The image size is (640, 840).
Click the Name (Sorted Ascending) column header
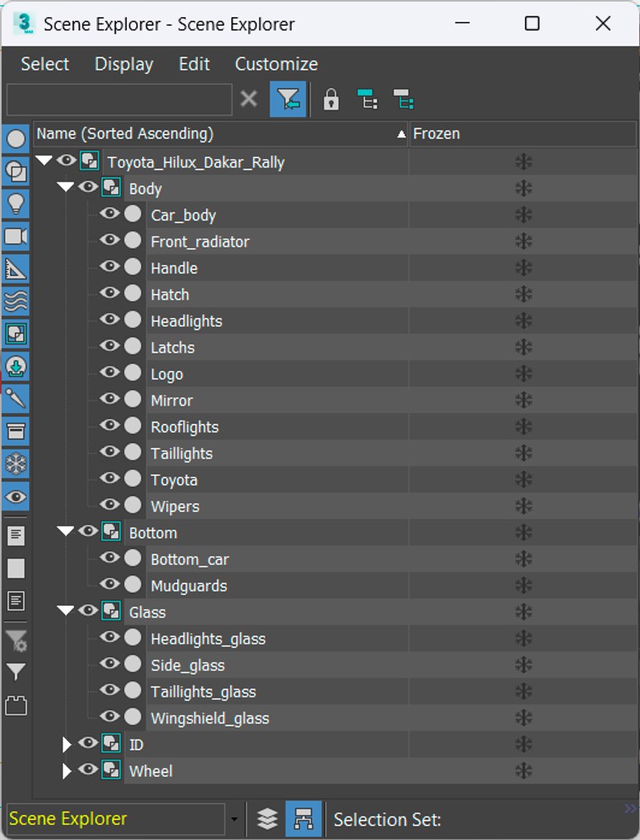(x=221, y=134)
